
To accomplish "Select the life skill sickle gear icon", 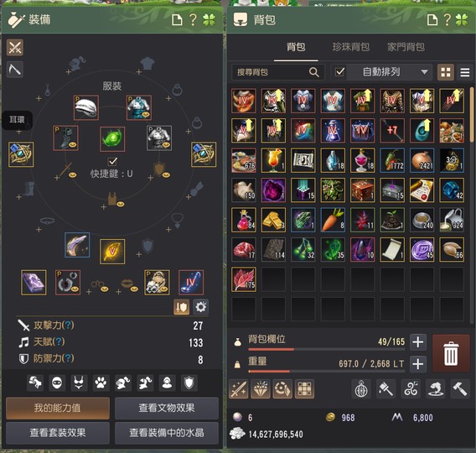I will (15, 70).
